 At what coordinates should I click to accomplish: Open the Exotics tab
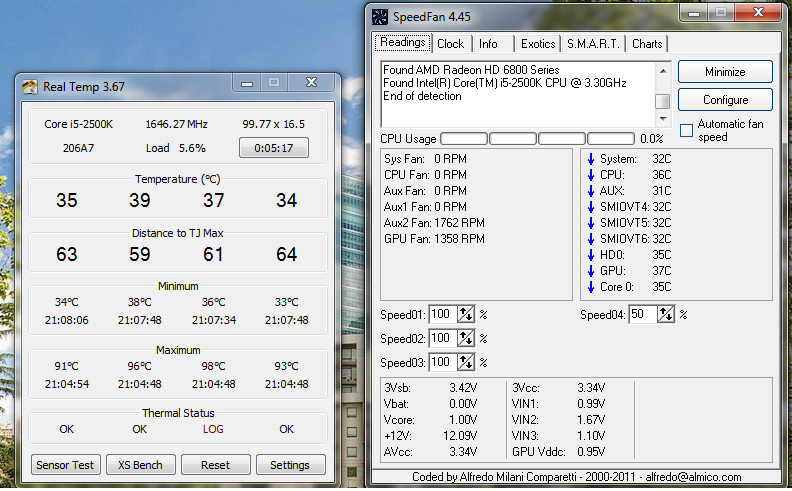click(538, 44)
